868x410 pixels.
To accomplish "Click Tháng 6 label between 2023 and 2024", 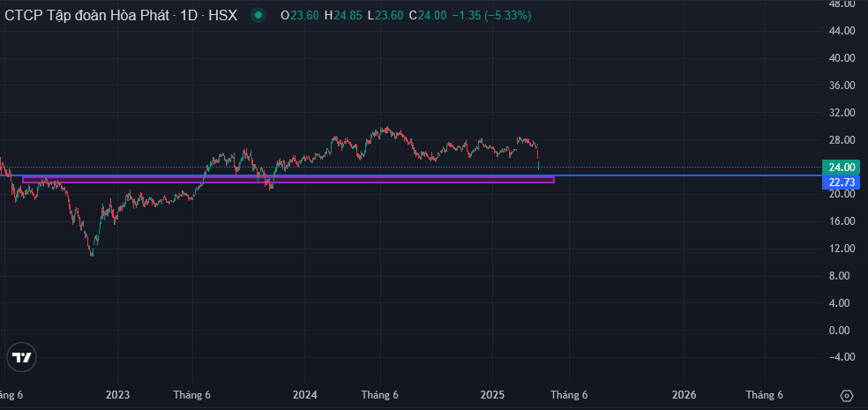I will tap(192, 395).
